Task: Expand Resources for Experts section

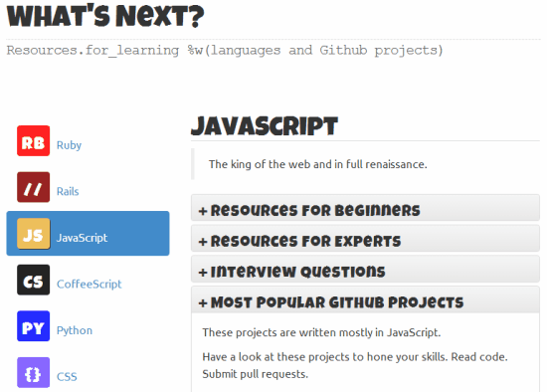Action: coord(365,239)
